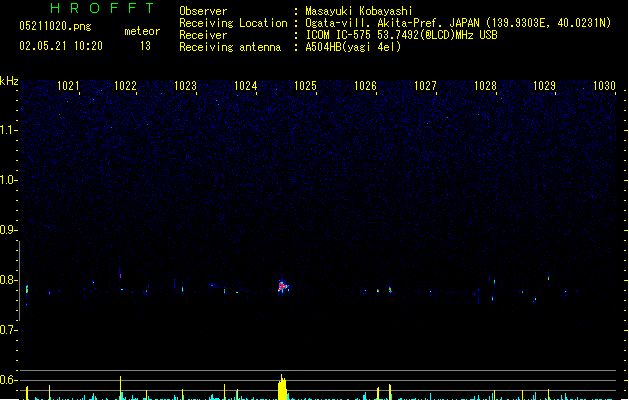The image size is (629, 400).
Task: Click time marker 1030
Action: tap(604, 86)
